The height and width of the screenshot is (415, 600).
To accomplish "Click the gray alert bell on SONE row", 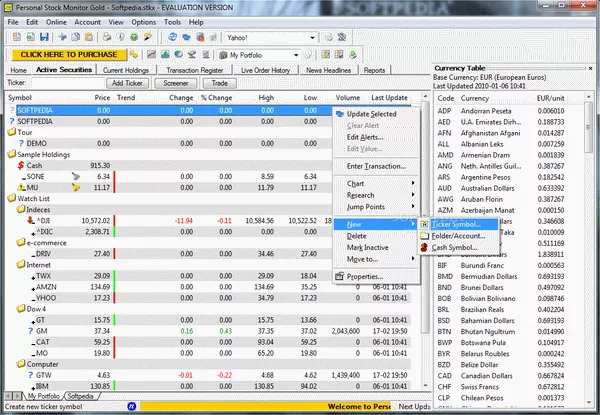I will click(76, 176).
